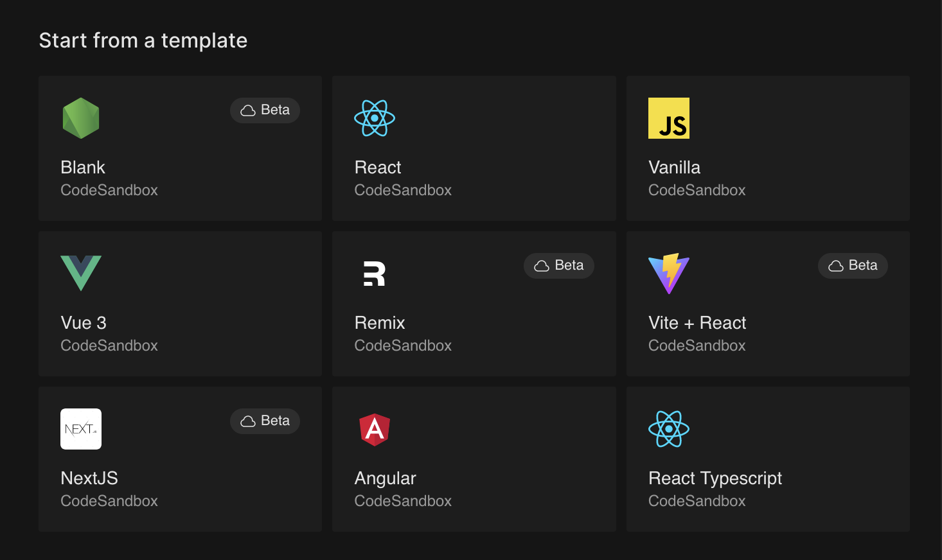
Task: Click CodeSandbox author under Angular
Action: 403,501
